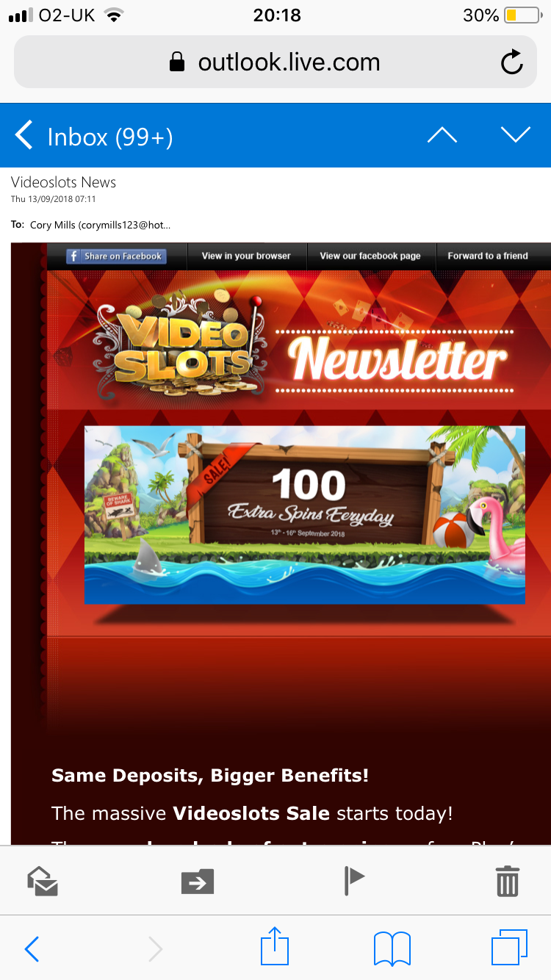Open the 100 Extra Spins banner
This screenshot has width=551, height=980.
[x=305, y=514]
